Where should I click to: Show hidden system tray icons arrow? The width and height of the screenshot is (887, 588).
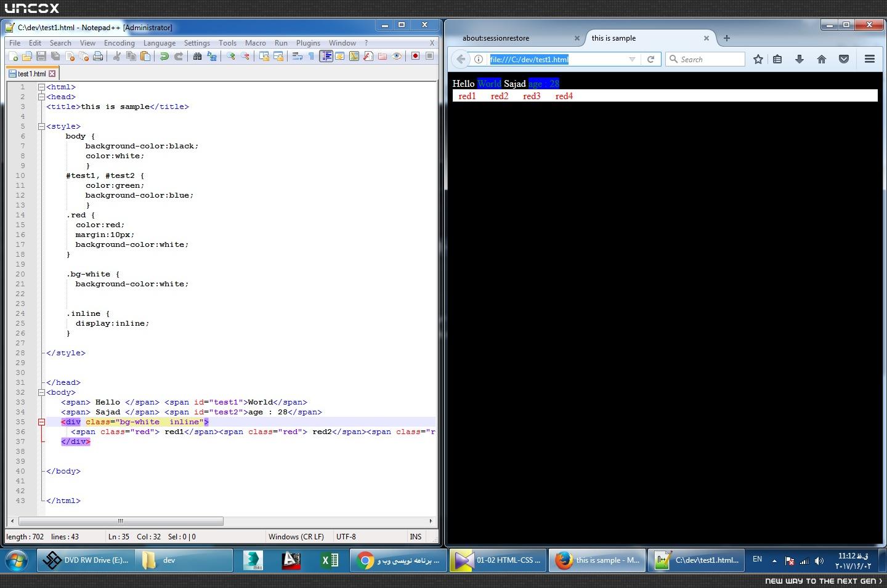774,561
